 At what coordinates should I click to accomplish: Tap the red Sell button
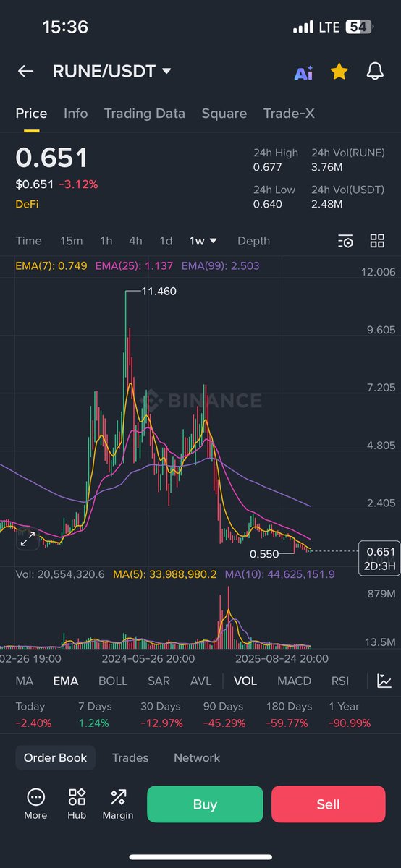pos(328,804)
